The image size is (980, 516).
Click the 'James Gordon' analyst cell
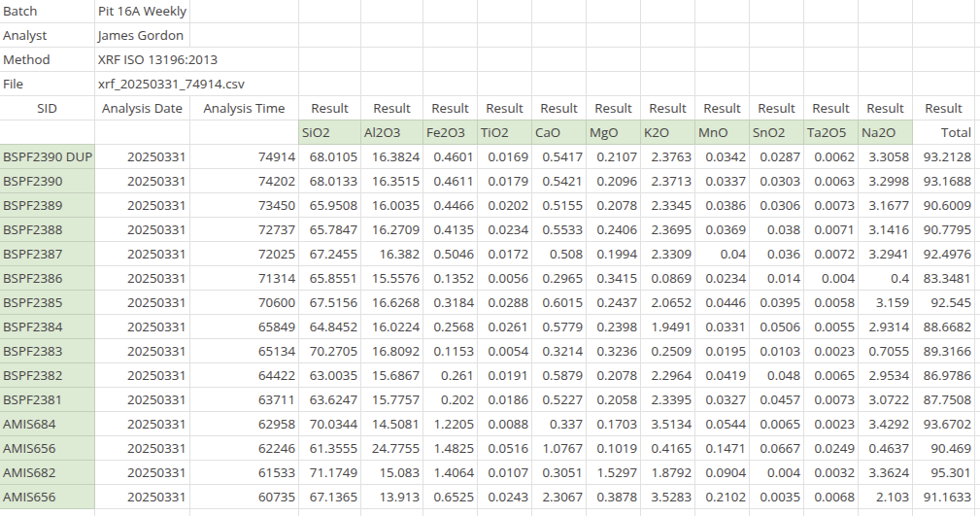tap(142, 36)
